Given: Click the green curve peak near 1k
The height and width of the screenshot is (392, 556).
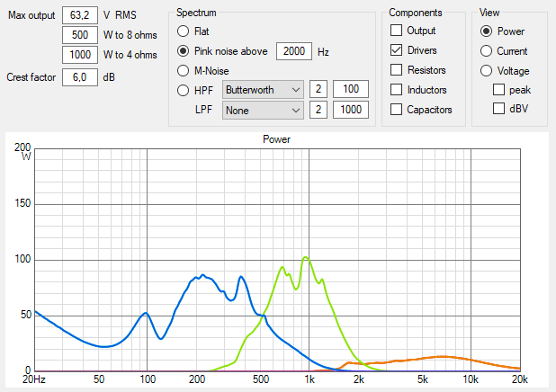Looking at the screenshot, I should click(305, 258).
